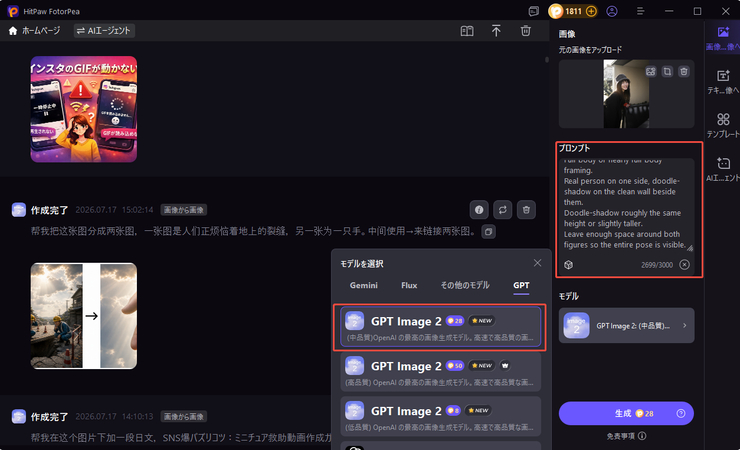Open the Instagram GIF thumbnail image

(84, 109)
